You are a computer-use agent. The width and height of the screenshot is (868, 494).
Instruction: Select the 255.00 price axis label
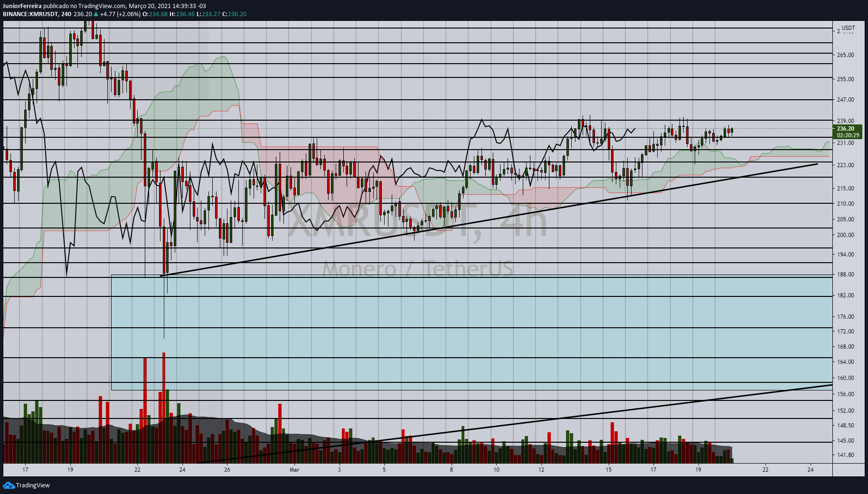point(845,79)
